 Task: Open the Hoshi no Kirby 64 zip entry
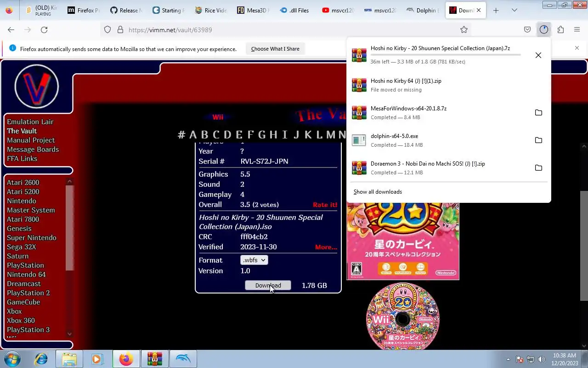(x=448, y=85)
